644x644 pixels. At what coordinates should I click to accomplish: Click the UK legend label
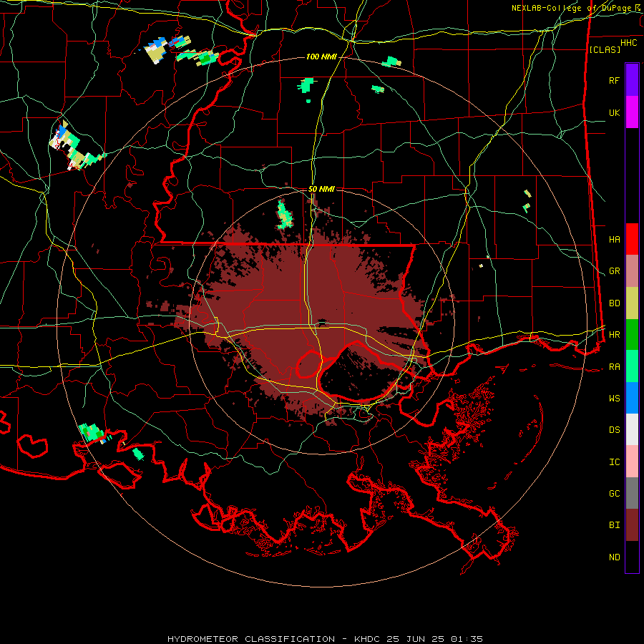click(614, 112)
